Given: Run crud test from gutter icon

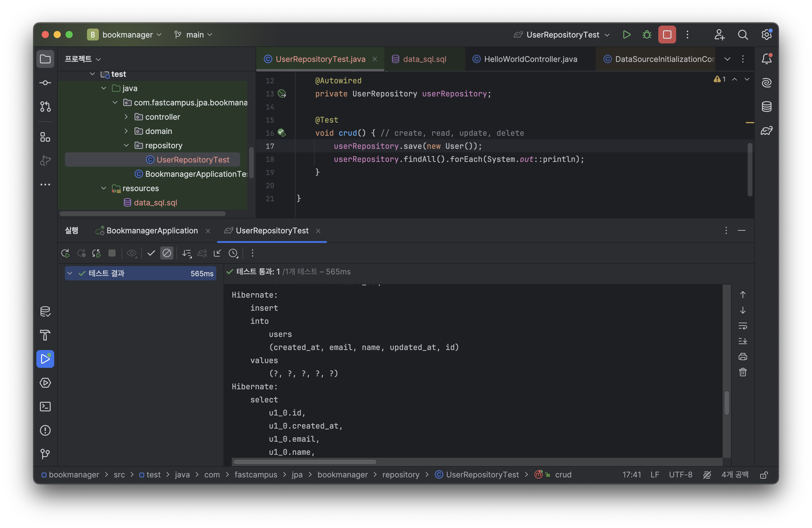Looking at the screenshot, I should tap(282, 133).
